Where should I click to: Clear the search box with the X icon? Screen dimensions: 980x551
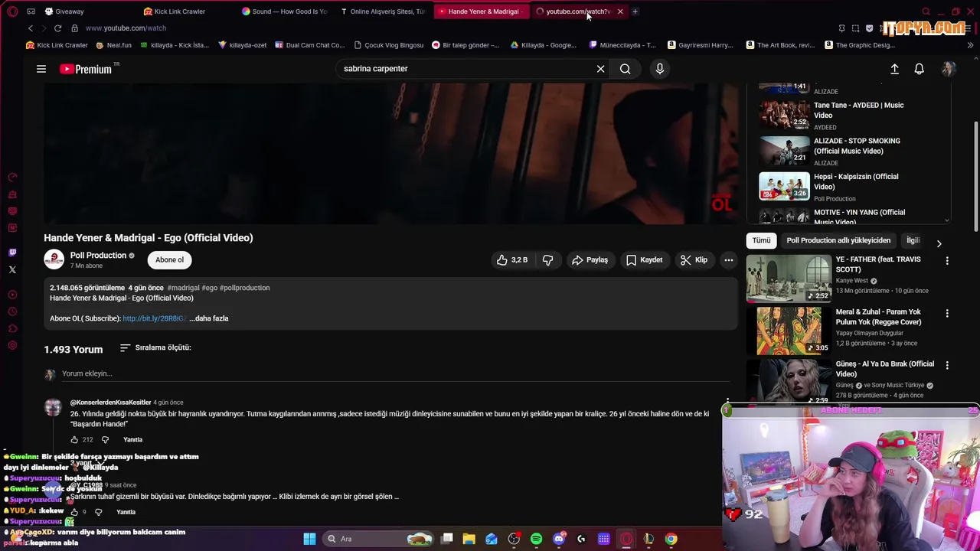pos(600,69)
